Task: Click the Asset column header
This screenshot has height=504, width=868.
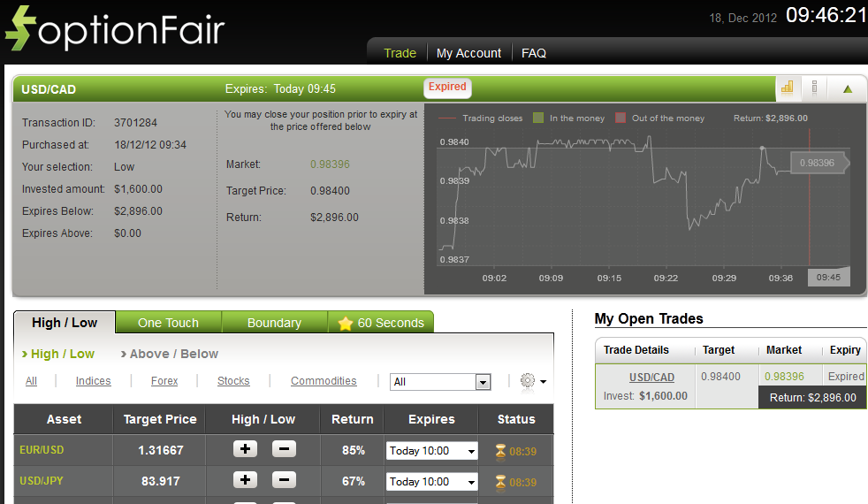Action: point(64,419)
